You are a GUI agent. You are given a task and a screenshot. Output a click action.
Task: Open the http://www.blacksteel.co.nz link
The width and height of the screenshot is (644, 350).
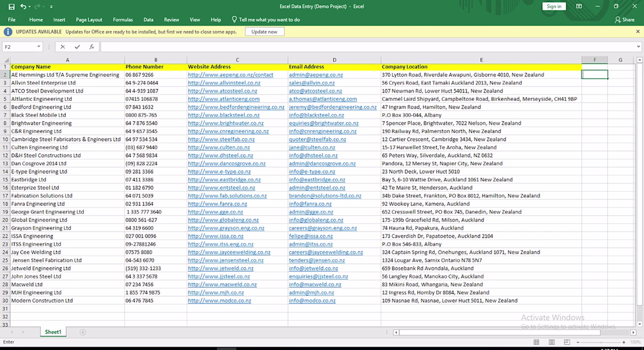coord(224,115)
